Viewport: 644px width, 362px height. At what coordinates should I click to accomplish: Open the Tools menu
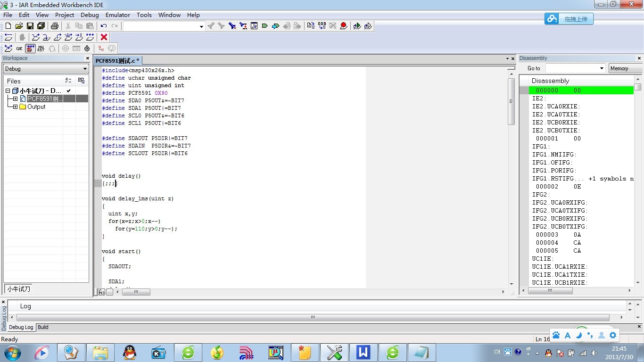coord(144,15)
